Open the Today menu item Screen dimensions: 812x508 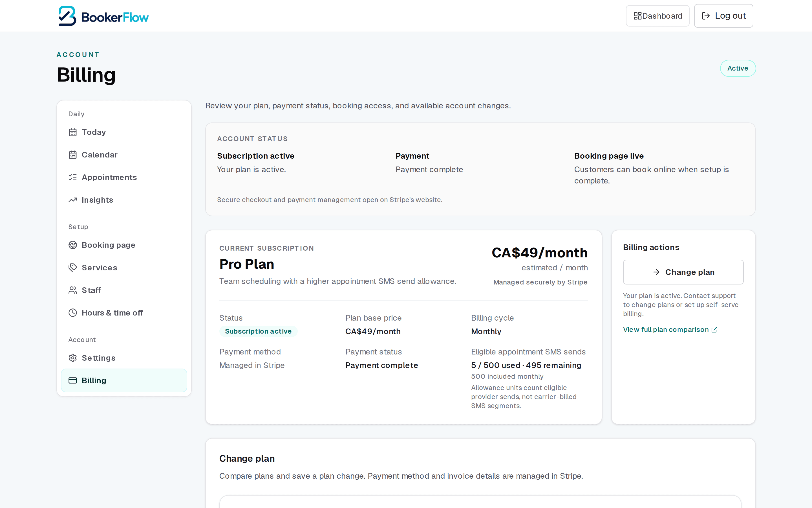coord(124,132)
